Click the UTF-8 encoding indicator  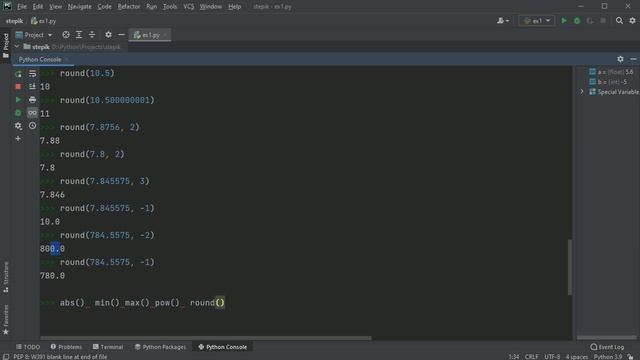tap(552, 357)
